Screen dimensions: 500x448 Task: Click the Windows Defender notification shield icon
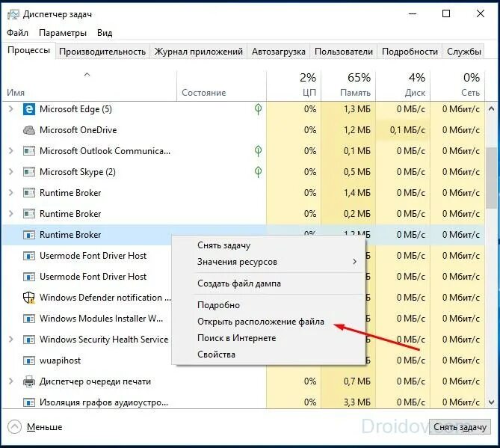pos(29,298)
